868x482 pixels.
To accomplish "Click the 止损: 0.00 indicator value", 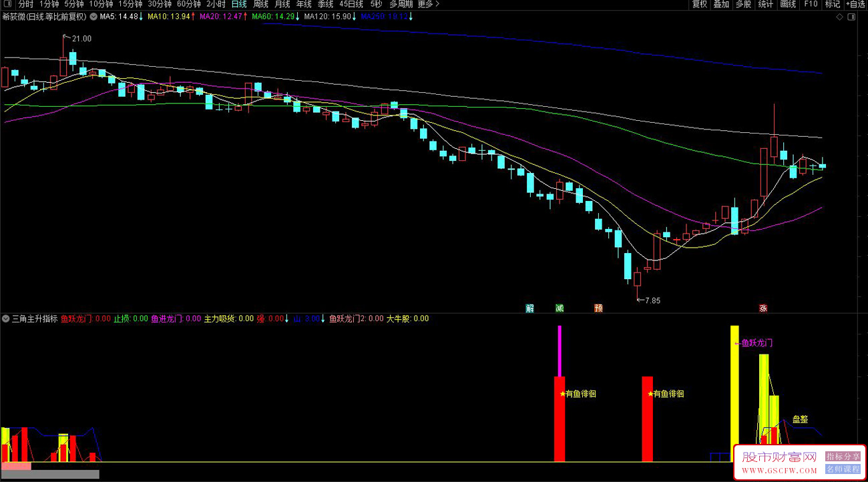I will click(131, 318).
